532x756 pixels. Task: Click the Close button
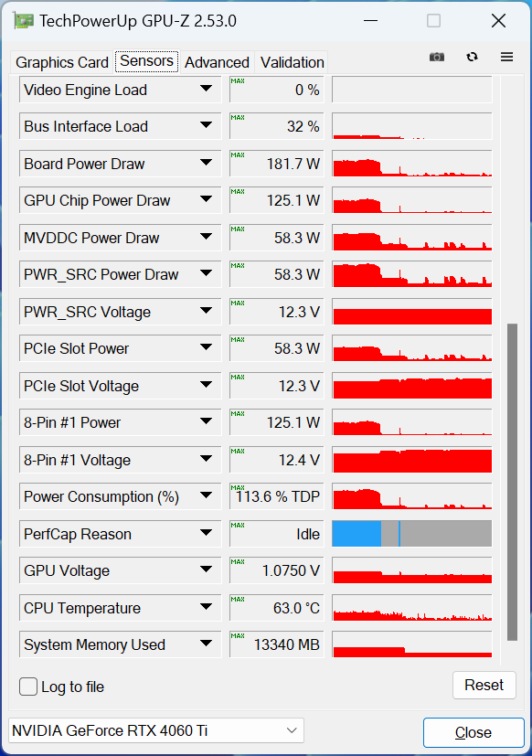click(473, 732)
